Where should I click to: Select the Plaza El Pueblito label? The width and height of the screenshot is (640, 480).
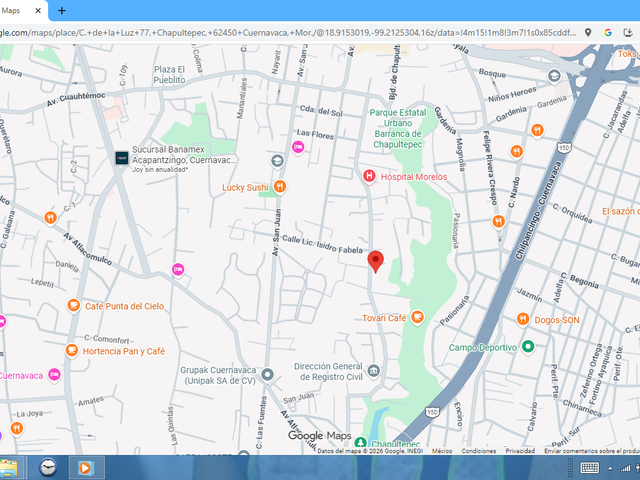point(169,75)
